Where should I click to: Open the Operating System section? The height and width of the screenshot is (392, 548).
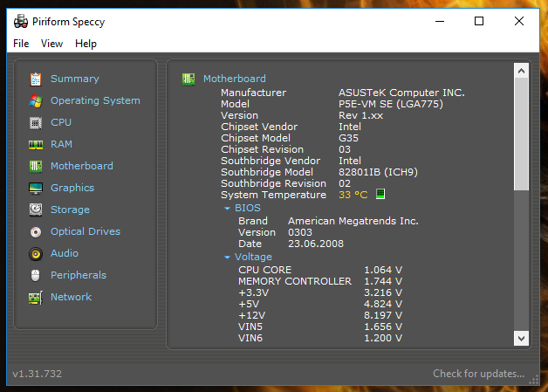point(95,100)
